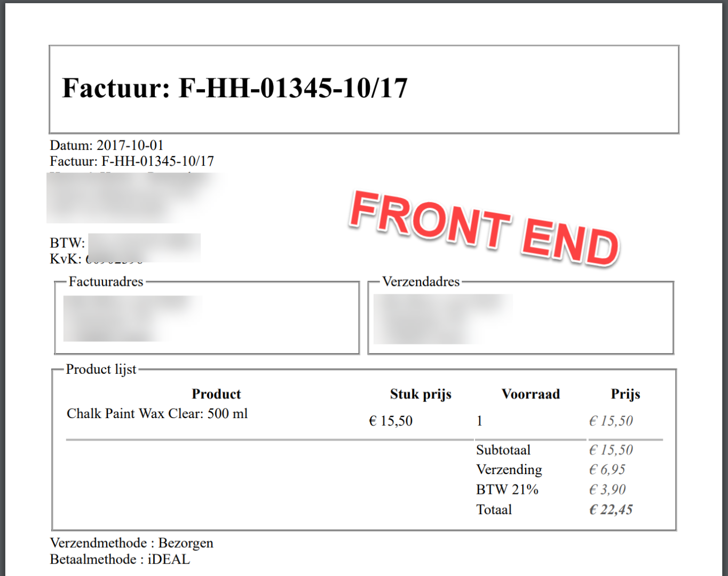Click the Subtotaal label
The image size is (728, 576).
503,450
